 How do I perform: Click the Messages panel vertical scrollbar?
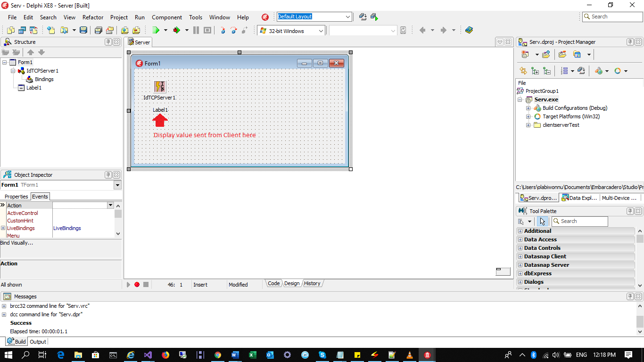point(640,318)
